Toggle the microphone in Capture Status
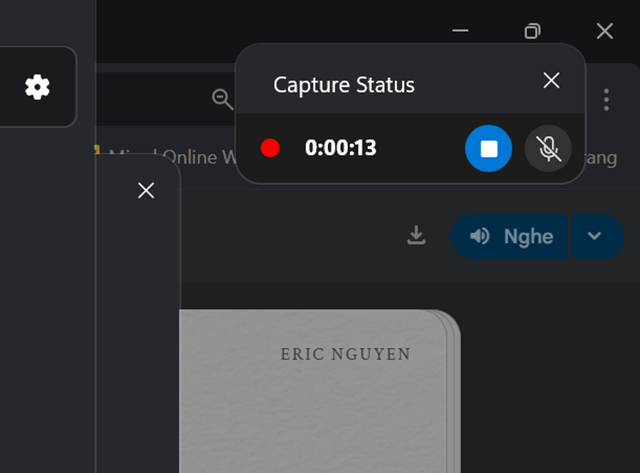 548,149
